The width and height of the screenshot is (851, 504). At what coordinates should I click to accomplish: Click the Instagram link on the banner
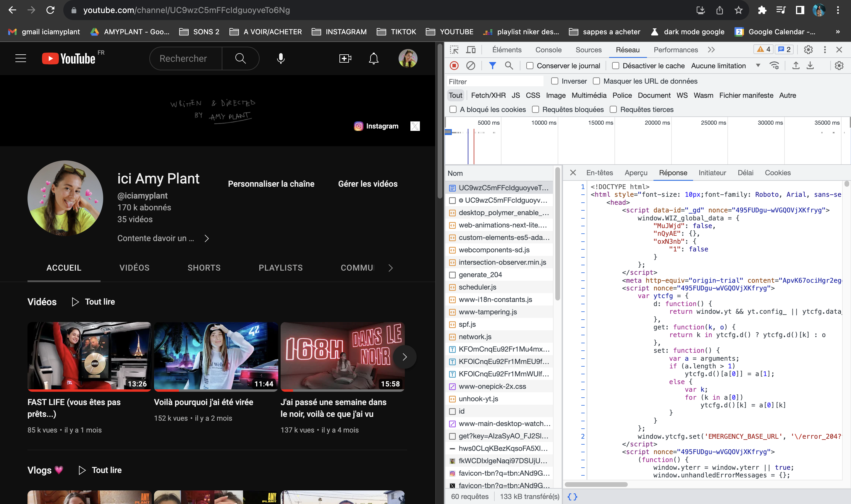click(376, 126)
